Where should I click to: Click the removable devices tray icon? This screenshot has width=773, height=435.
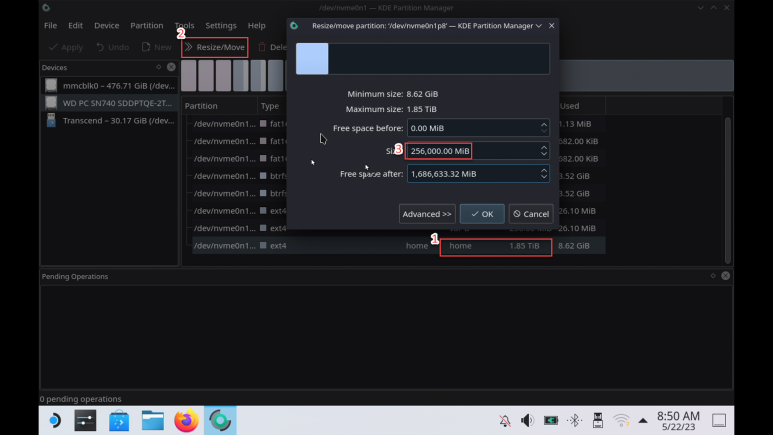coord(597,421)
